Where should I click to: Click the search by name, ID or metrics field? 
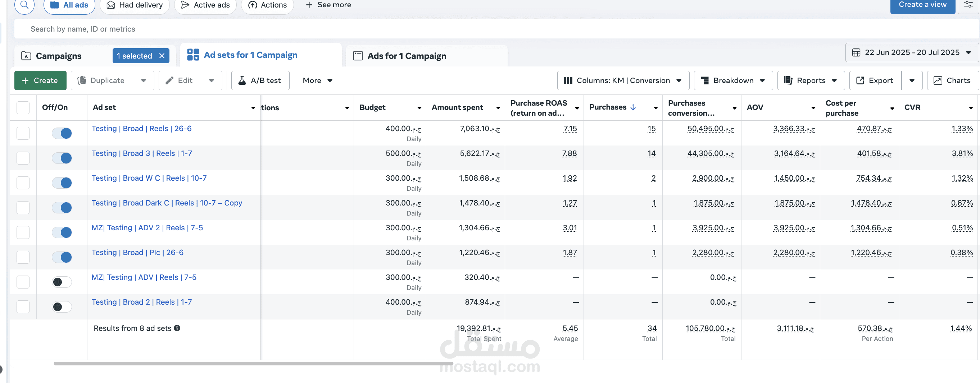coord(266,29)
